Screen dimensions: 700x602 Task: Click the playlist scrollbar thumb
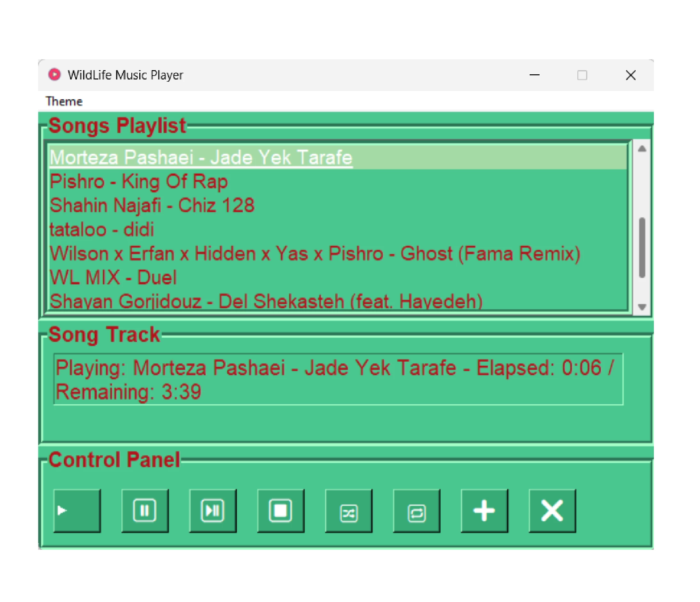click(x=642, y=248)
